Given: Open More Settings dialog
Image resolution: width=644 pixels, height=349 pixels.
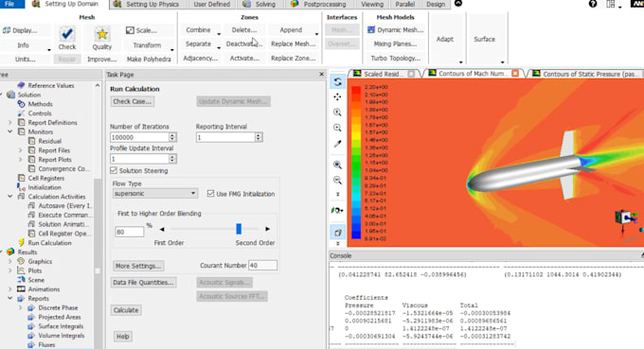Looking at the screenshot, I should (x=137, y=266).
